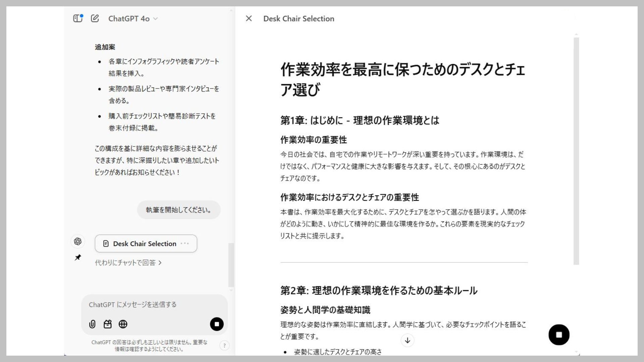This screenshot has width=644, height=362.
Task: Click the scroll-down arrow in the canvas
Action: (x=407, y=341)
